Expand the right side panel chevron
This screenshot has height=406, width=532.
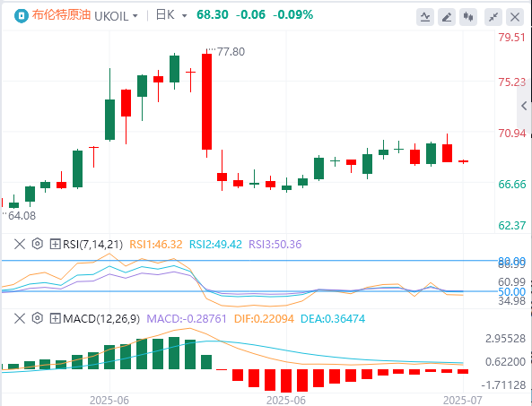[524, 106]
